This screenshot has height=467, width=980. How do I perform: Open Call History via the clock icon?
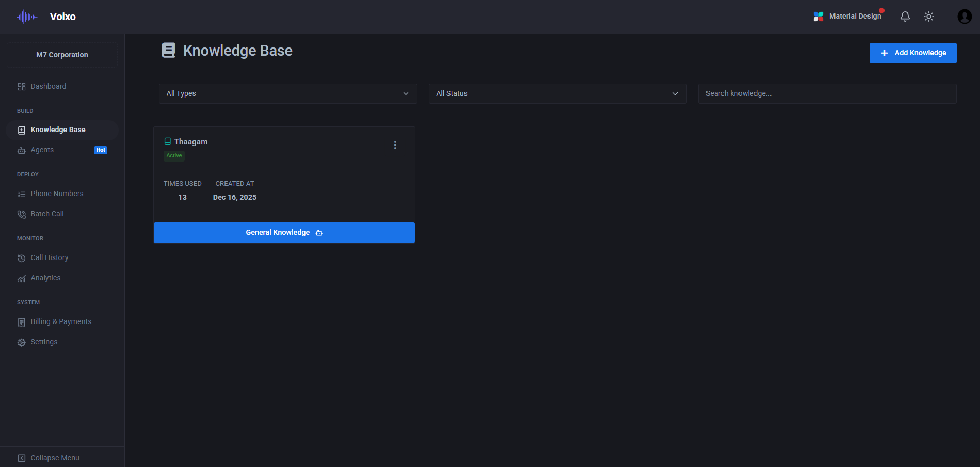(x=21, y=257)
